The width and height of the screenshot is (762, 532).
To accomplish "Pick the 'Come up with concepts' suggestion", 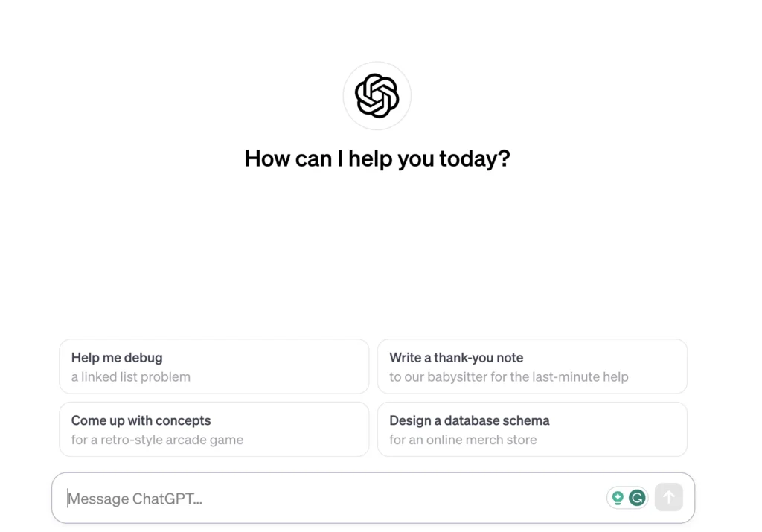I will tap(214, 429).
